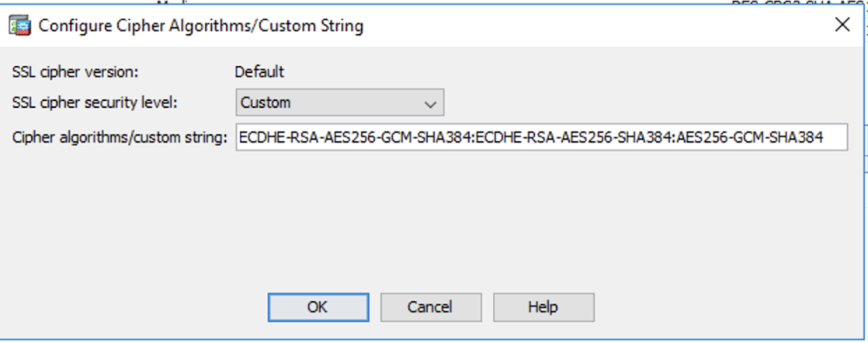The height and width of the screenshot is (343, 868).
Task: Click the empty title bar space left of X
Action: [x=621, y=26]
